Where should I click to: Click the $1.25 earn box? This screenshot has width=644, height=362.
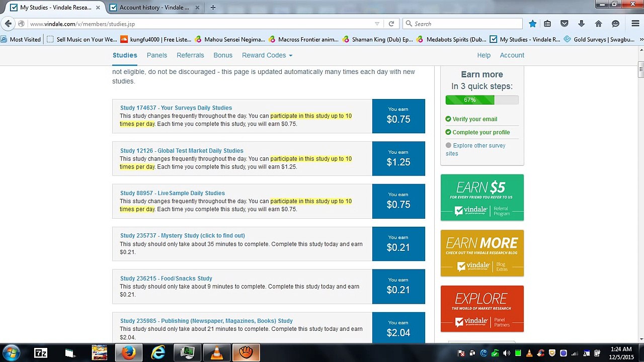398,159
